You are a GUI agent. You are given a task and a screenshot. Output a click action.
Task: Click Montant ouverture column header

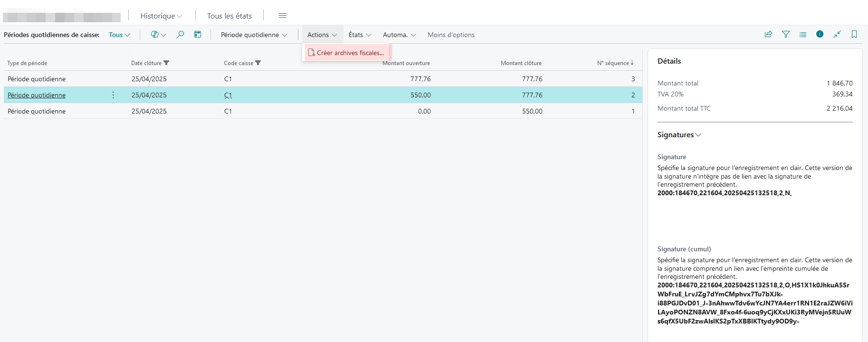406,63
